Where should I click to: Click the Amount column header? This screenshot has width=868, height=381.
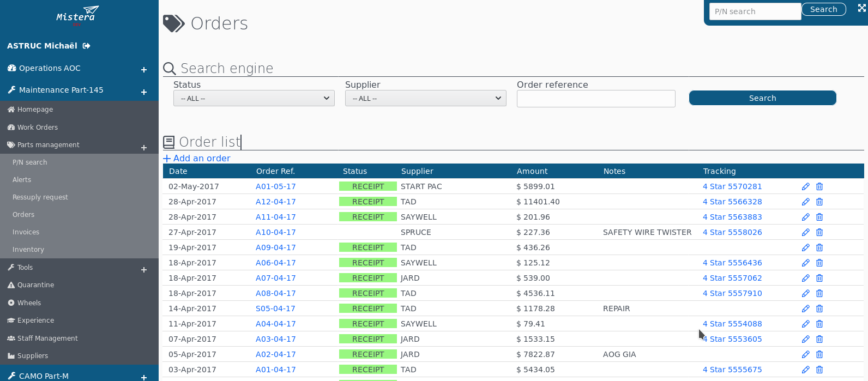click(x=532, y=171)
